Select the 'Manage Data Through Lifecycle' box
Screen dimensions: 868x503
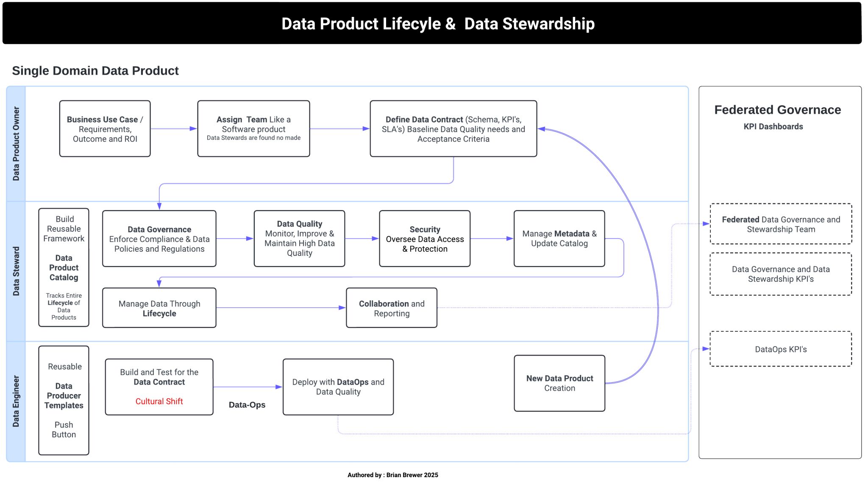pos(159,308)
